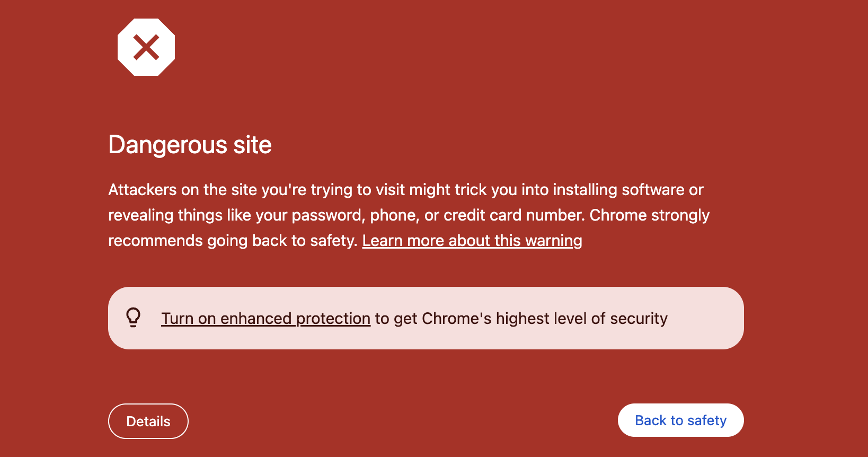The width and height of the screenshot is (868, 457).
Task: Click the word site in the heading
Action: tap(252, 145)
